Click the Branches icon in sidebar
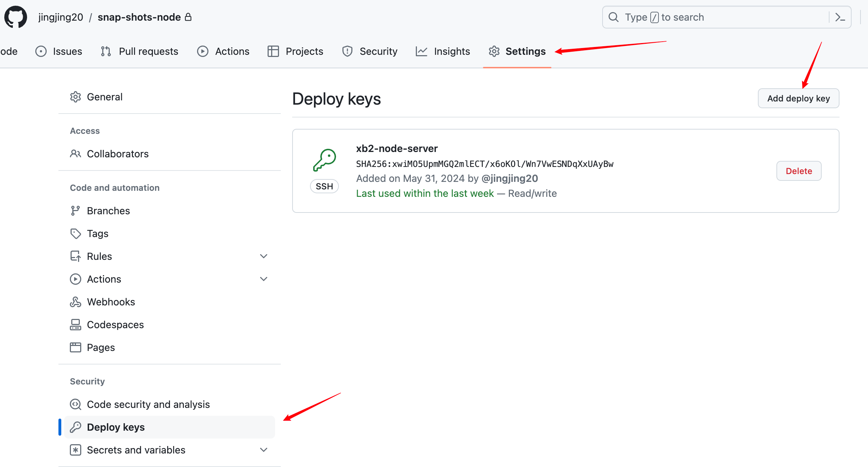 (75, 211)
